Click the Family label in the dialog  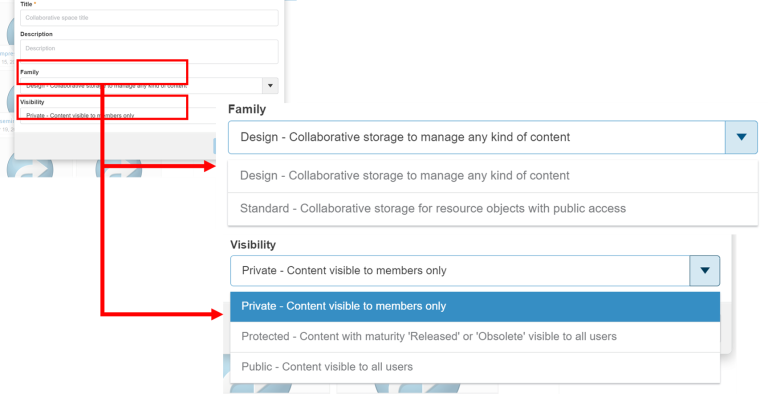29,72
